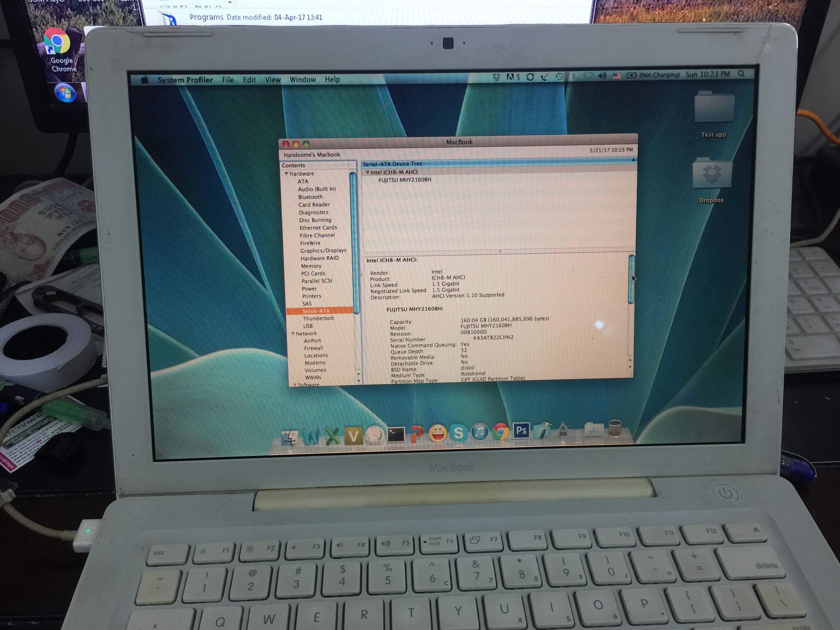
Task: Open the Window menu
Action: pos(303,79)
